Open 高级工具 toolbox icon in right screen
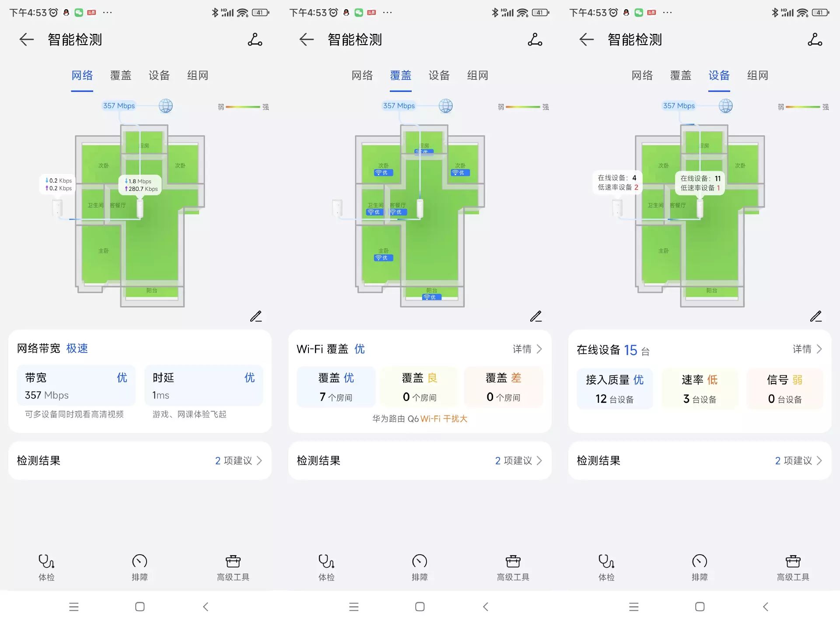Screen dimensions: 840x623 click(793, 561)
